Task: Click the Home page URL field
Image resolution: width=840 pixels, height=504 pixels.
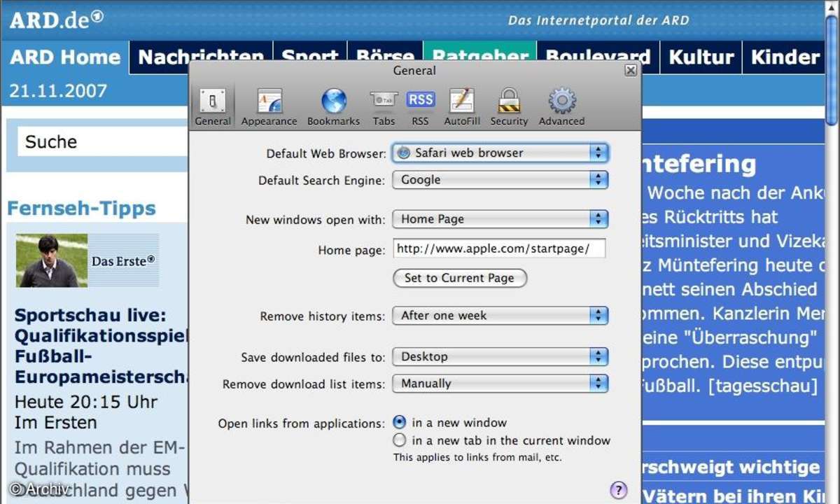Action: (499, 248)
